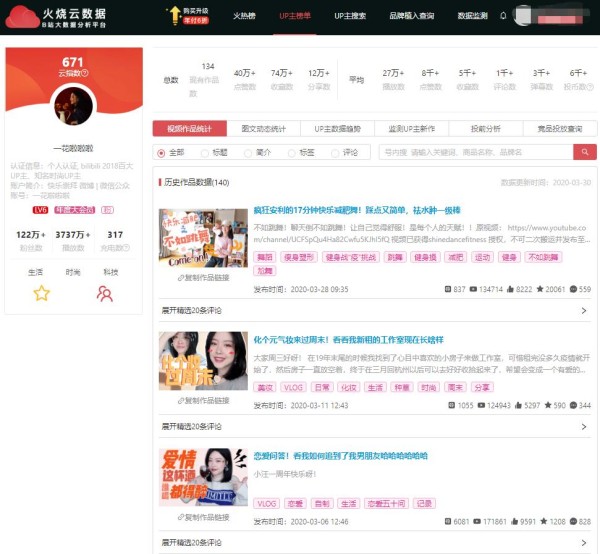Click the 周末 tag on makeup video
The width and height of the screenshot is (600, 554).
point(455,387)
